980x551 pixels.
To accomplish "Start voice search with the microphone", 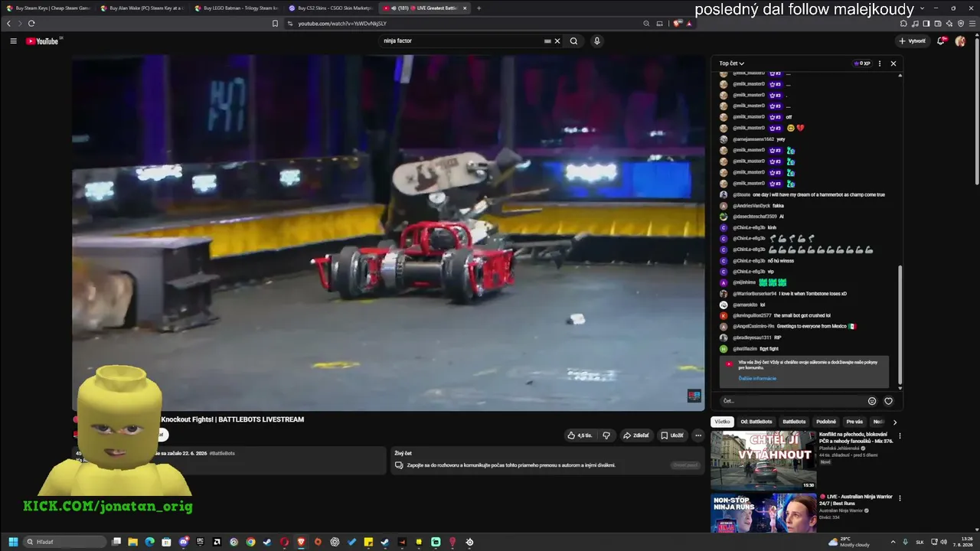I will [x=597, y=41].
